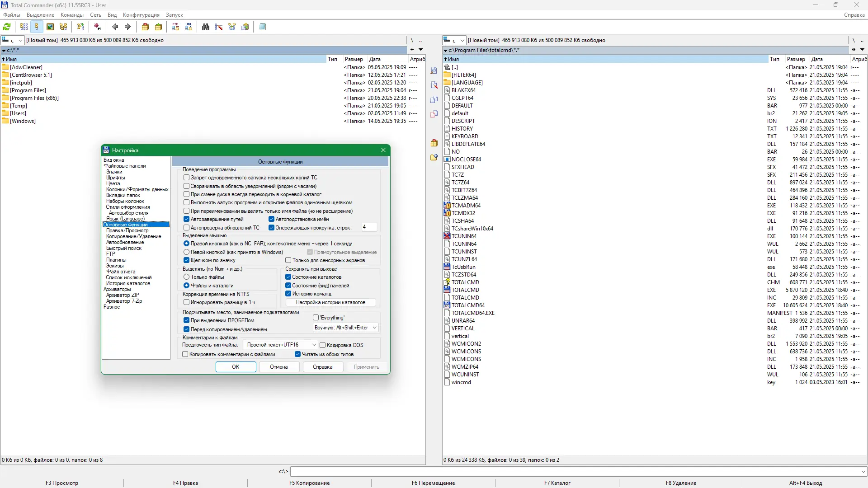Uncheck 'Автозавершение путей' checkbox
Viewport: 868px width, 488px height.
click(186, 219)
